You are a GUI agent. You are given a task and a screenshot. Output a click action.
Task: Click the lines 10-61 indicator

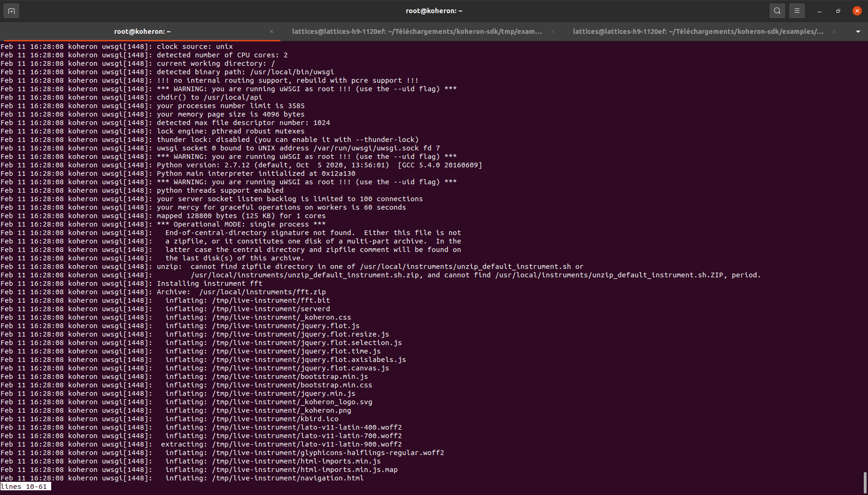[25, 487]
